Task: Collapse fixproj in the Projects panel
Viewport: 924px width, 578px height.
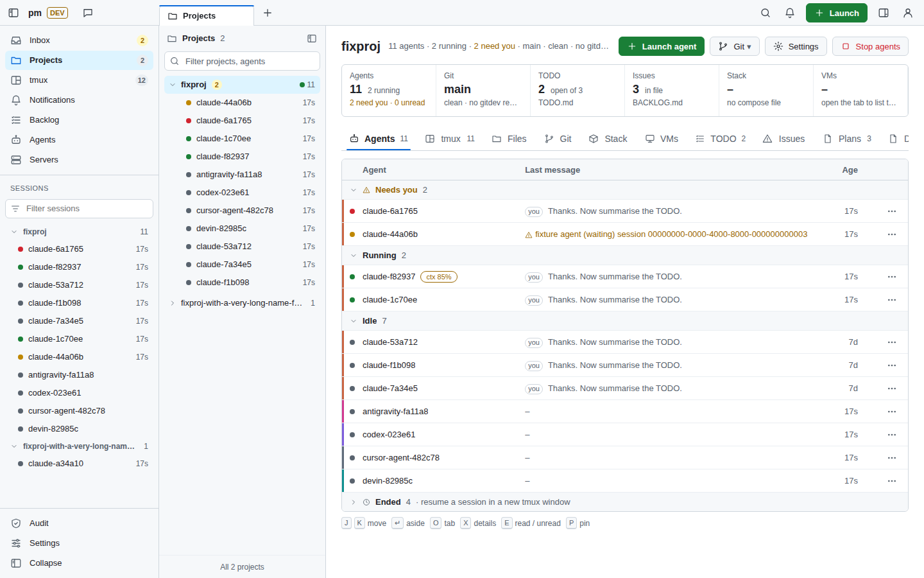Action: 173,85
